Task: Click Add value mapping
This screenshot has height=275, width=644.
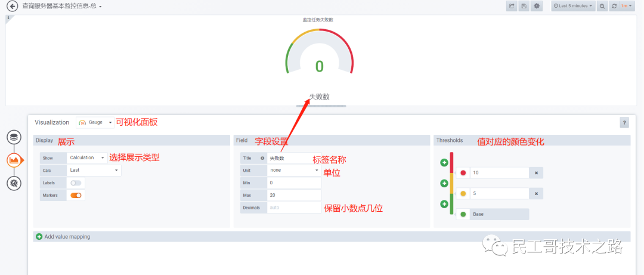Action: tap(67, 237)
